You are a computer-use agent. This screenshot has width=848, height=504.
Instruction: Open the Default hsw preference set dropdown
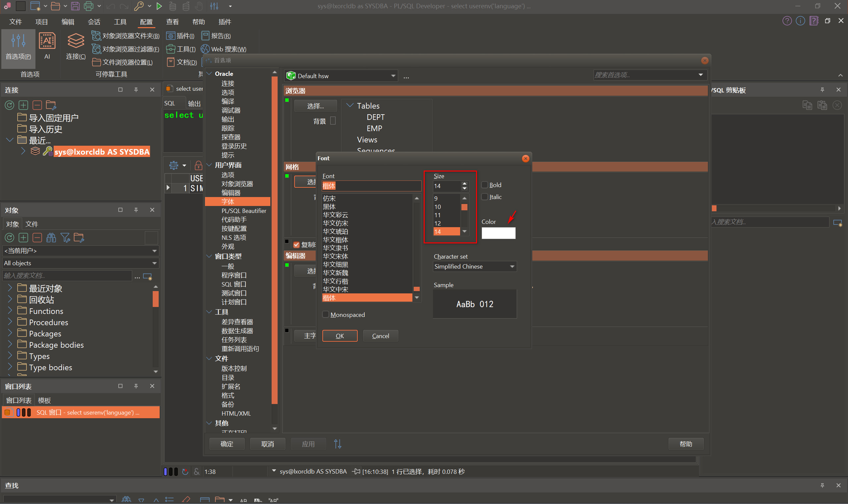341,76
